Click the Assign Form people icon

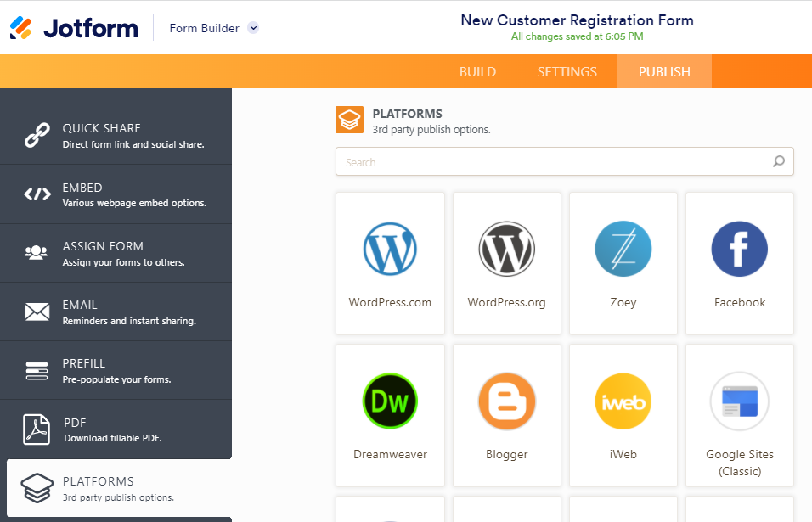click(x=37, y=252)
